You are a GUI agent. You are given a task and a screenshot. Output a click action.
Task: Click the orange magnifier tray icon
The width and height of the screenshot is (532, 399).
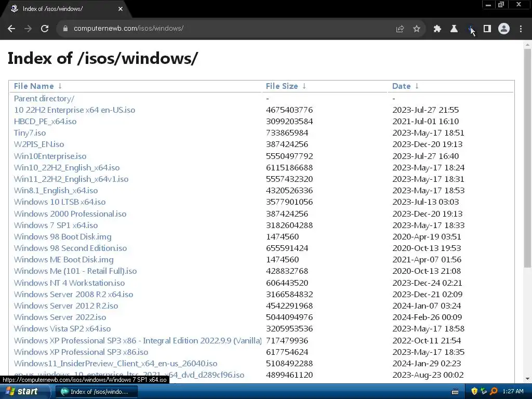[x=494, y=392]
